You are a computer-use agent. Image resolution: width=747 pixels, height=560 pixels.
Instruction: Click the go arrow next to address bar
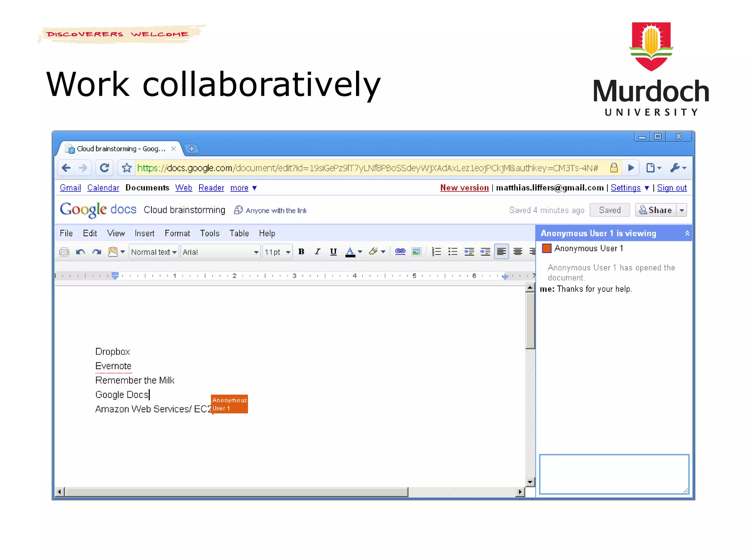tap(631, 168)
